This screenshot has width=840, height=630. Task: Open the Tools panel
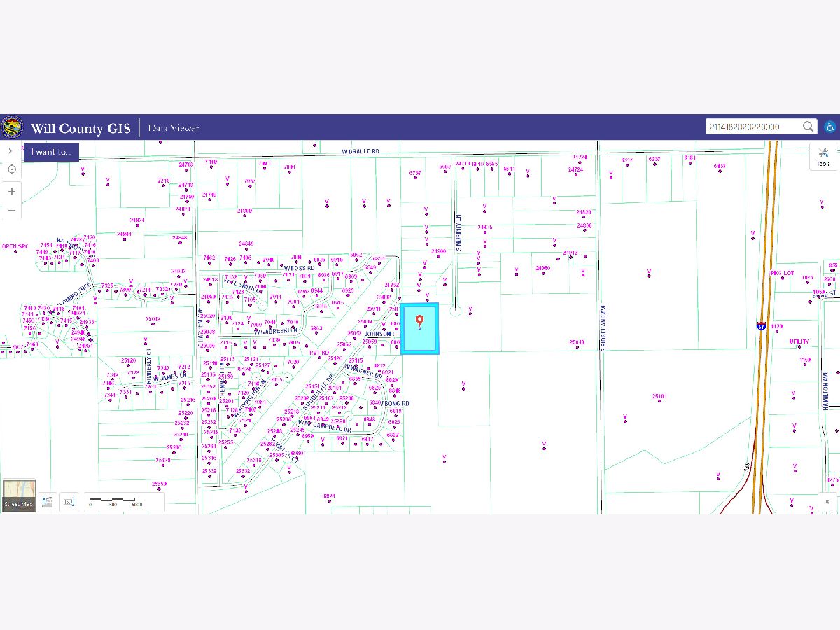coord(823,157)
